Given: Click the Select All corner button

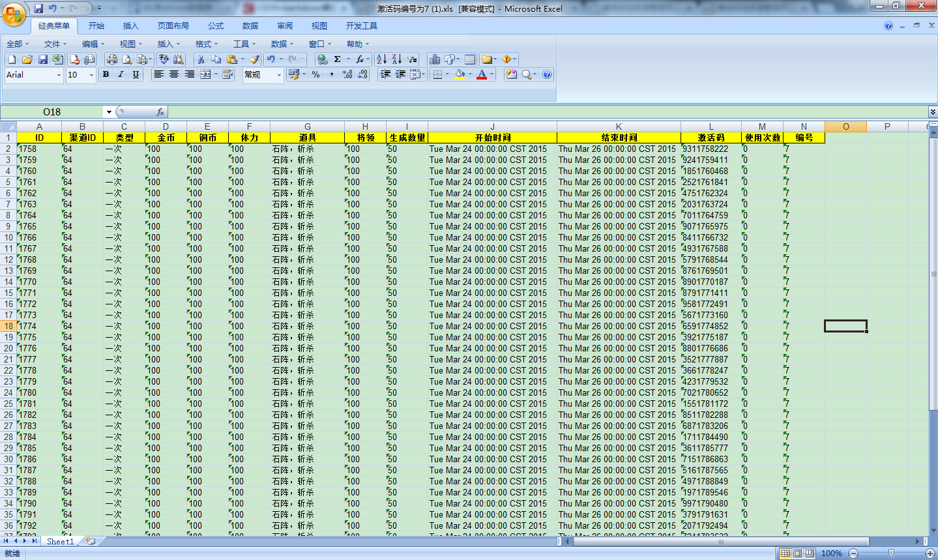Looking at the screenshot, I should 8,126.
